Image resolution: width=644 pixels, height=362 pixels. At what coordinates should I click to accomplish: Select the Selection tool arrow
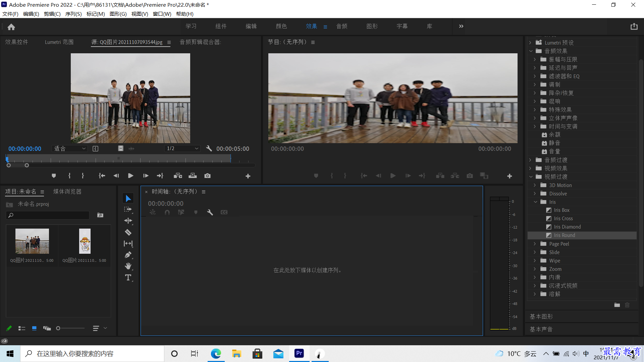128,198
